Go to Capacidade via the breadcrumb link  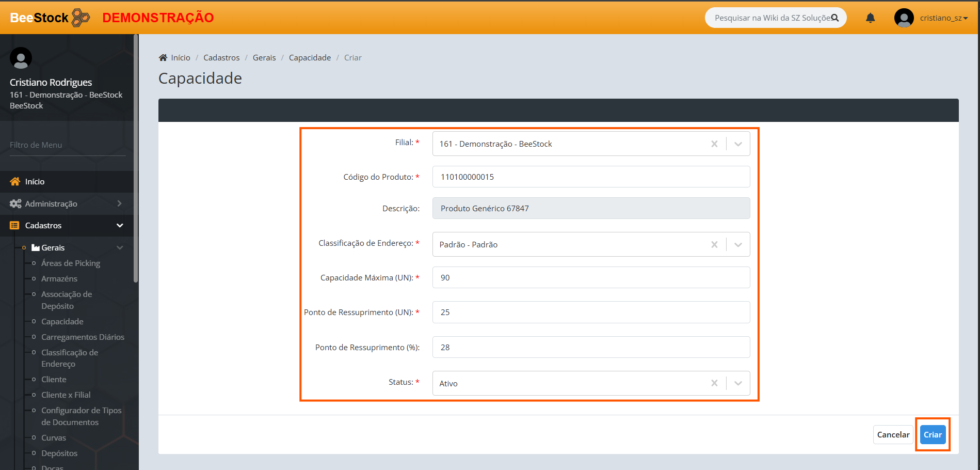pos(310,58)
